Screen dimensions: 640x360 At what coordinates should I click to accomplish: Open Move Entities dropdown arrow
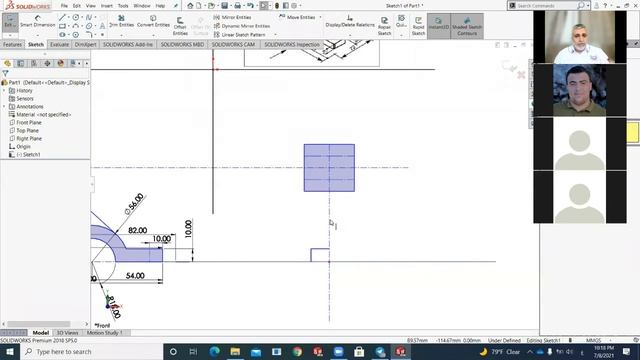coord(320,17)
